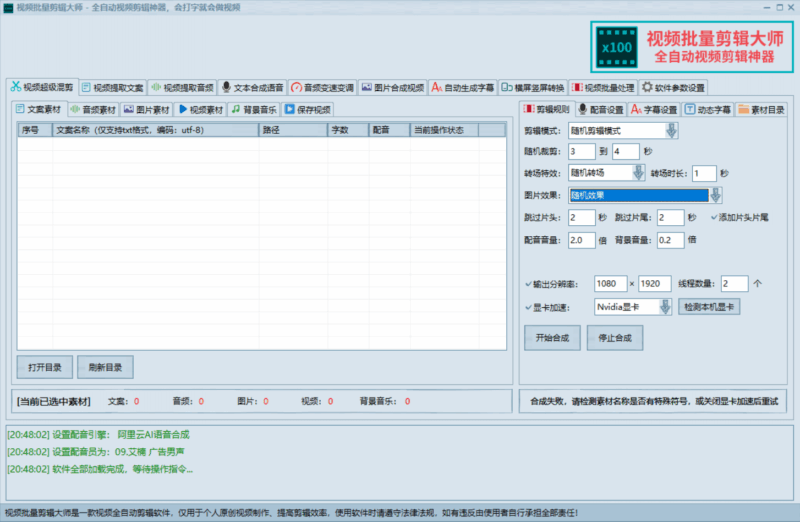Click the 剪辑规则 film icon
The width and height of the screenshot is (800, 522).
529,109
